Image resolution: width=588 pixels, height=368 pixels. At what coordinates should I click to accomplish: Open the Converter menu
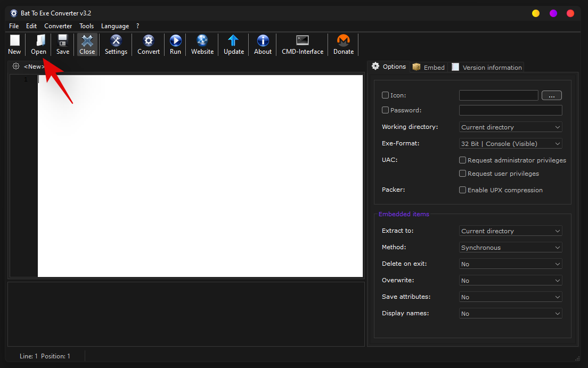[x=58, y=26]
